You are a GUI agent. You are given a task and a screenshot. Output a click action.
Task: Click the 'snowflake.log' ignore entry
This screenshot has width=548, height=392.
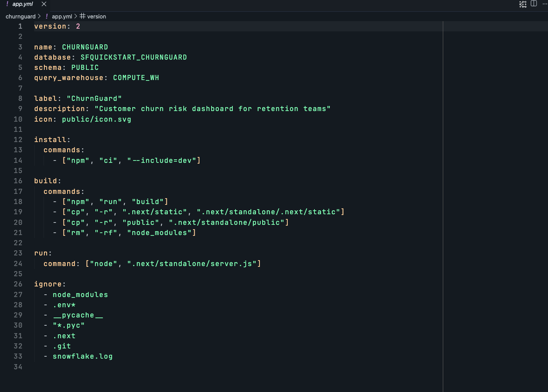82,356
